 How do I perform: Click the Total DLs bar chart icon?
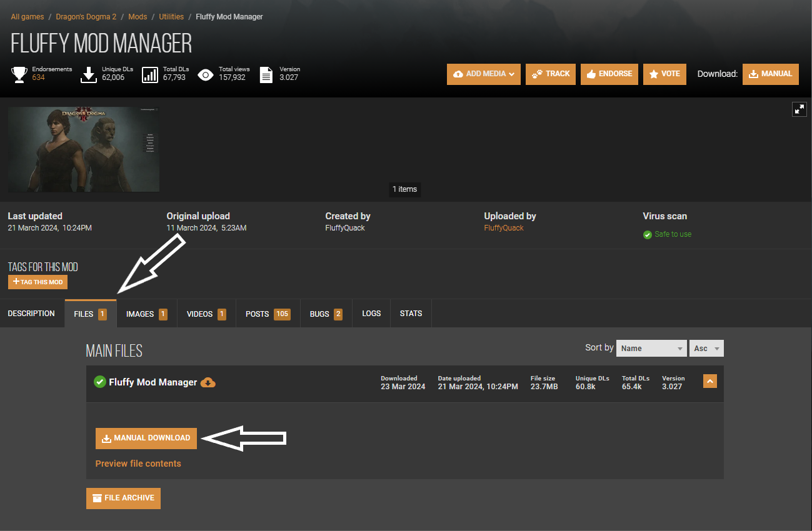tap(150, 75)
